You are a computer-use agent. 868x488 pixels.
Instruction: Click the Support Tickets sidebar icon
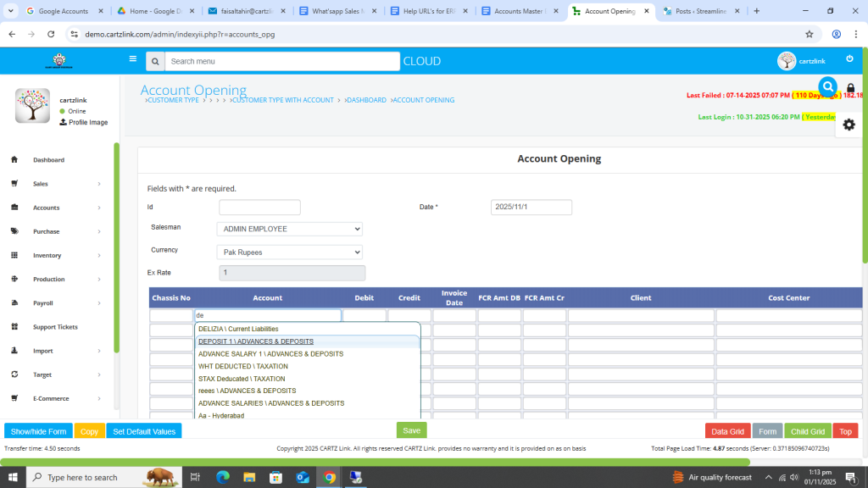(x=14, y=327)
